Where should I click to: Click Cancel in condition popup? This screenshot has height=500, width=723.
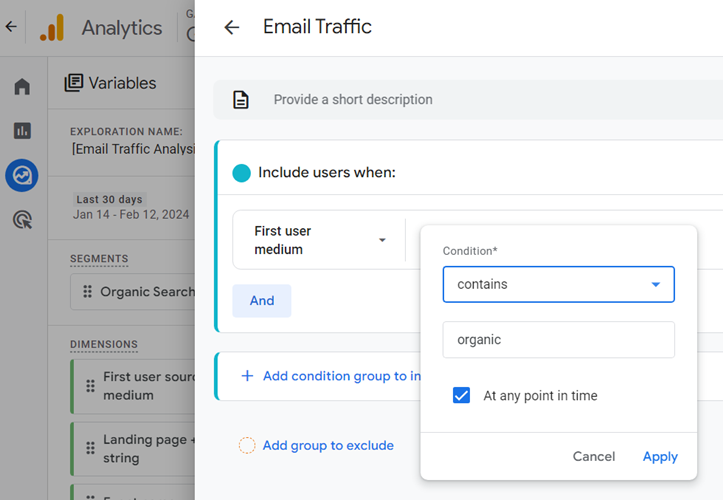594,457
